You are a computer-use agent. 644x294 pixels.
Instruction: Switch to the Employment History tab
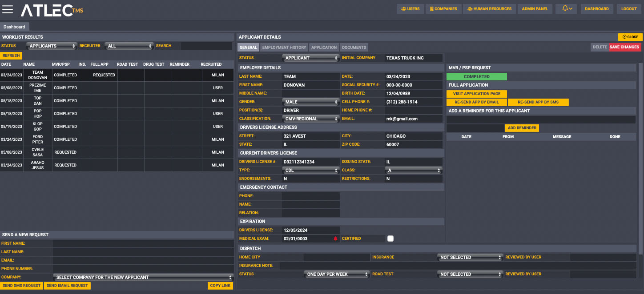point(284,48)
